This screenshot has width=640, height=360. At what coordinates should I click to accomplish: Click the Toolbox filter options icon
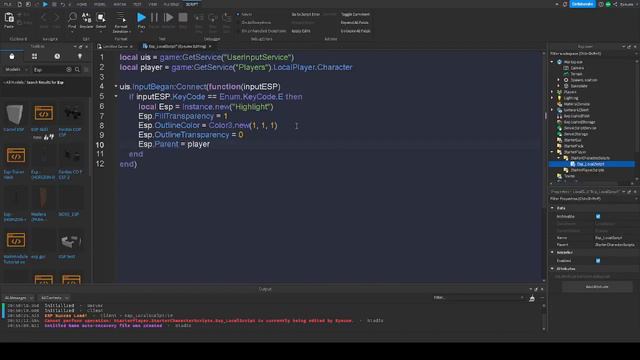86,70
